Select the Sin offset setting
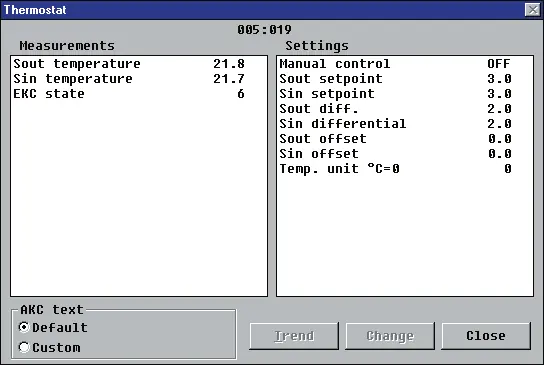The image size is (544, 365). coord(405,154)
